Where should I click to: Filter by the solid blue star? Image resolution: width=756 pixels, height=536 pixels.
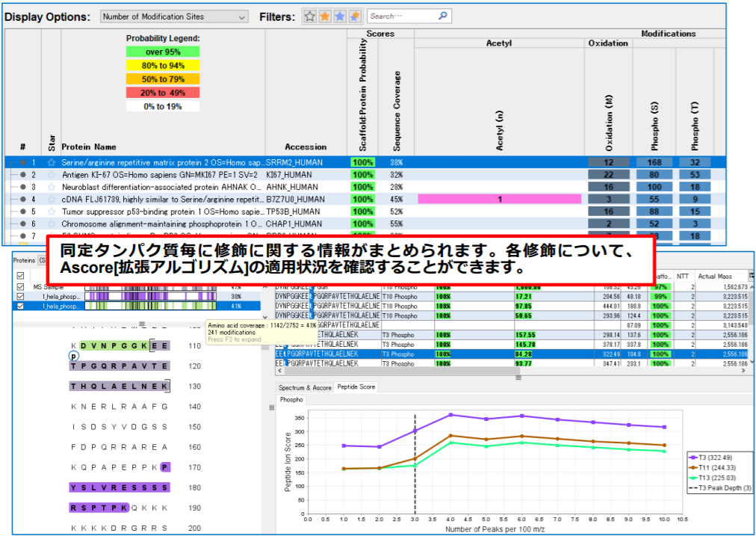[x=340, y=16]
